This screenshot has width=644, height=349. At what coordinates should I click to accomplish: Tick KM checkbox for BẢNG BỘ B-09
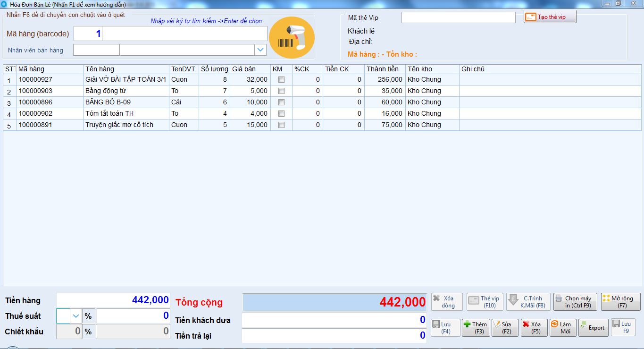pyautogui.click(x=282, y=102)
